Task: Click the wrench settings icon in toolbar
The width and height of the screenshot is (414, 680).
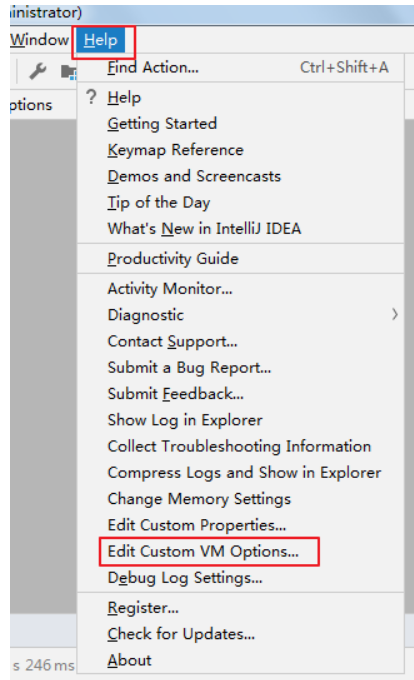Action: (x=38, y=71)
